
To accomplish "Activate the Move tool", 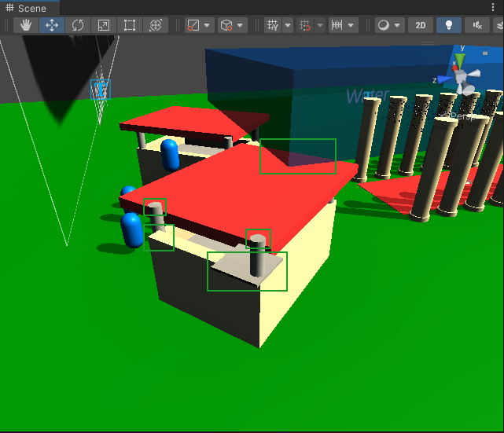I will [52, 25].
